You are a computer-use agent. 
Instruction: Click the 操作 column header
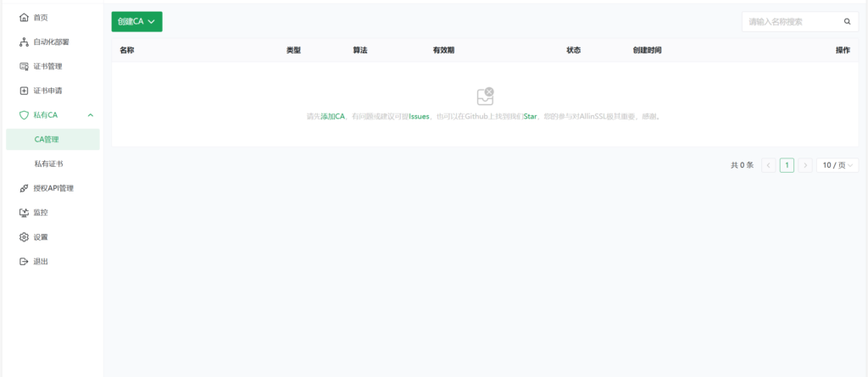pyautogui.click(x=843, y=50)
